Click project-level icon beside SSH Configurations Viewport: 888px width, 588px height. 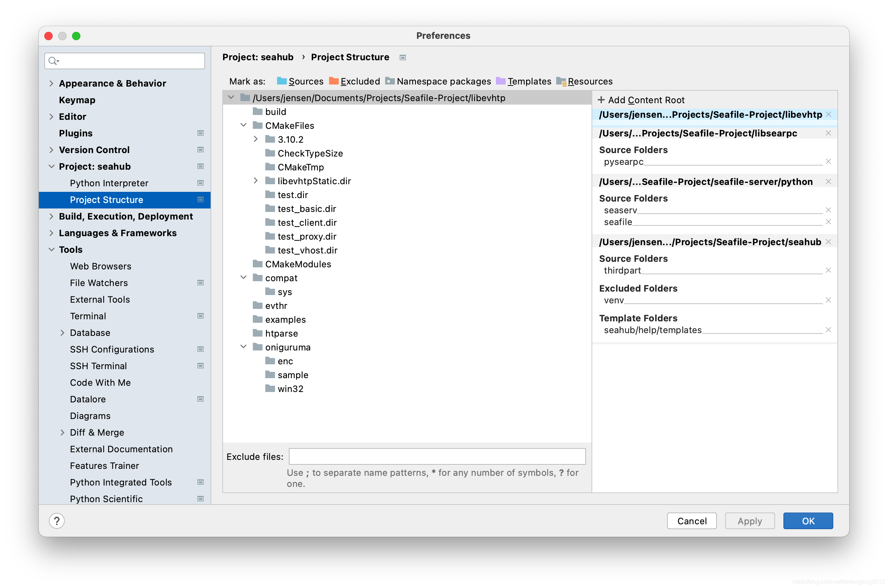201,349
